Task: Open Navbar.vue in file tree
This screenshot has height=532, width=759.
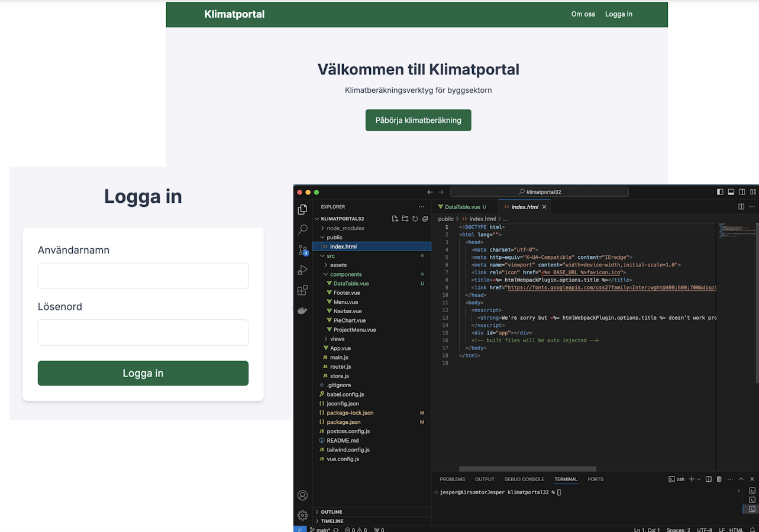Action: coord(347,311)
